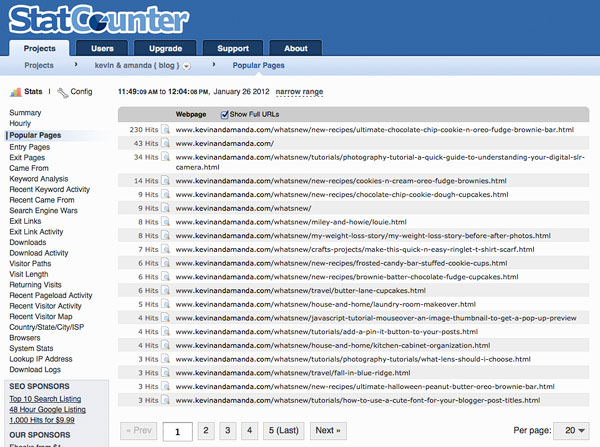The height and width of the screenshot is (447, 600).
Task: Click magnifier icon for fall-in-blue-ridge row
Action: click(165, 373)
